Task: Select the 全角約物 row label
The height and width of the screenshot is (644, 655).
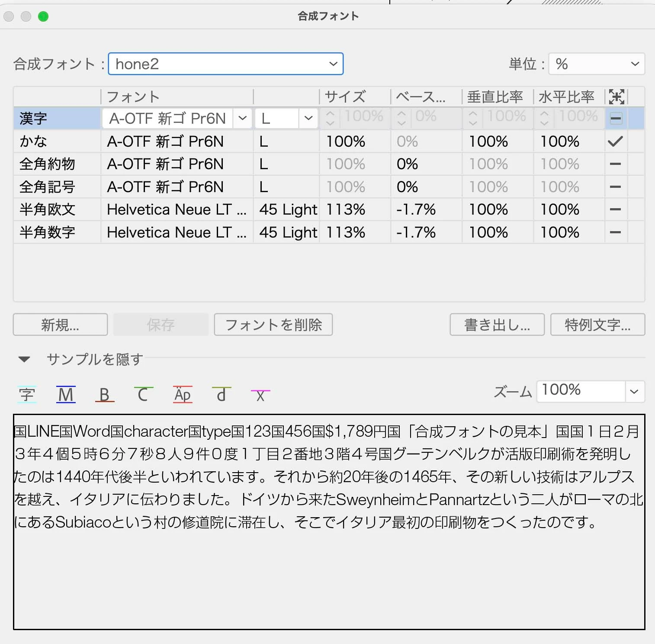Action: tap(47, 164)
